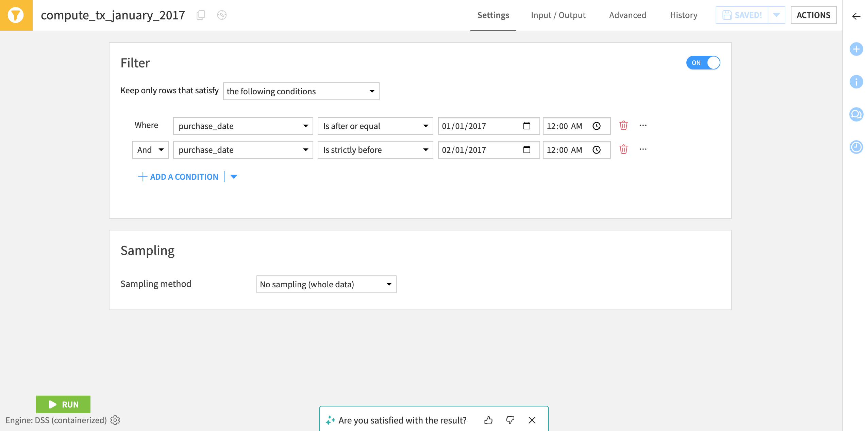Viewport: 868px width, 431px height.
Task: Open the Sampling method dropdown
Action: pyautogui.click(x=327, y=284)
